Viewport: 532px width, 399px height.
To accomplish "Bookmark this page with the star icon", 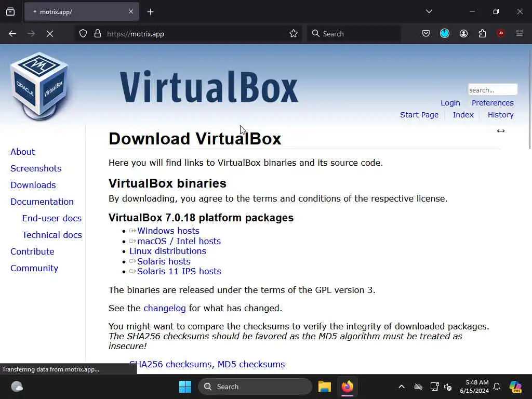I will (294, 34).
